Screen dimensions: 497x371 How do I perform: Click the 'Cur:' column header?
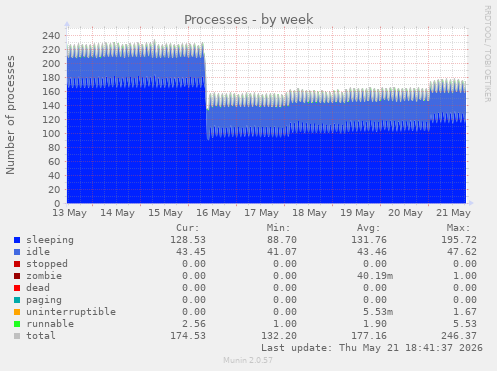[x=188, y=228]
